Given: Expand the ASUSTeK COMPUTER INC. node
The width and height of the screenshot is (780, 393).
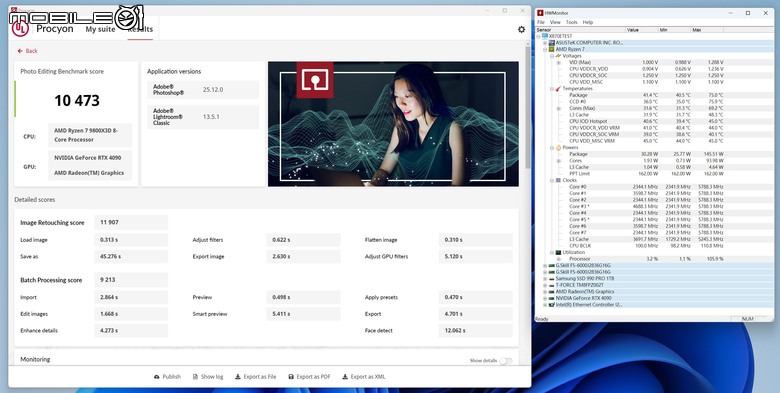Looking at the screenshot, I should 545,43.
